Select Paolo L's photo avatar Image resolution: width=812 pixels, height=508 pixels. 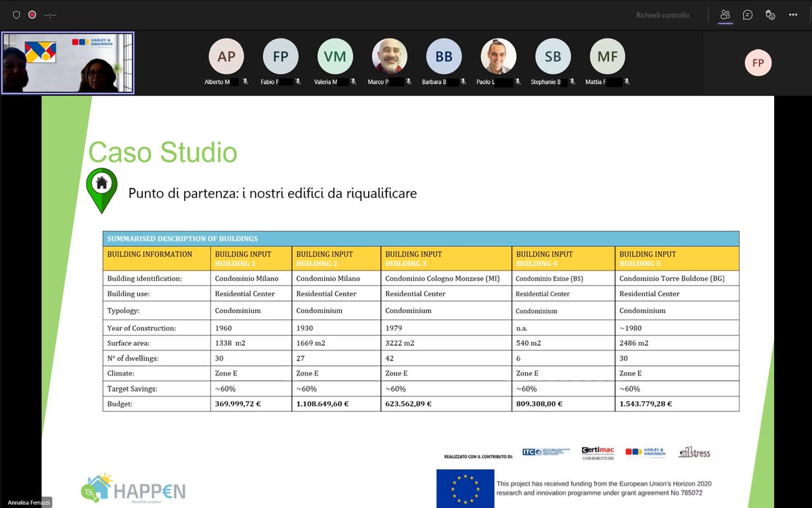click(x=499, y=57)
